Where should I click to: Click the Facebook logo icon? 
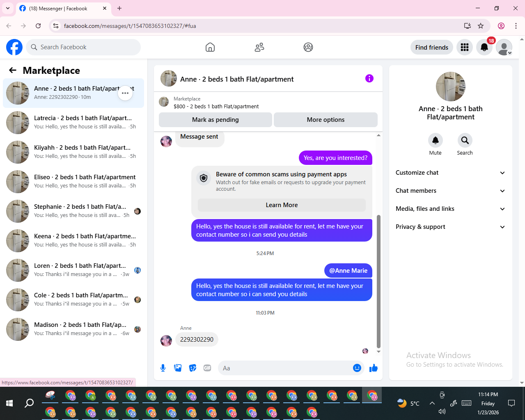pos(14,47)
